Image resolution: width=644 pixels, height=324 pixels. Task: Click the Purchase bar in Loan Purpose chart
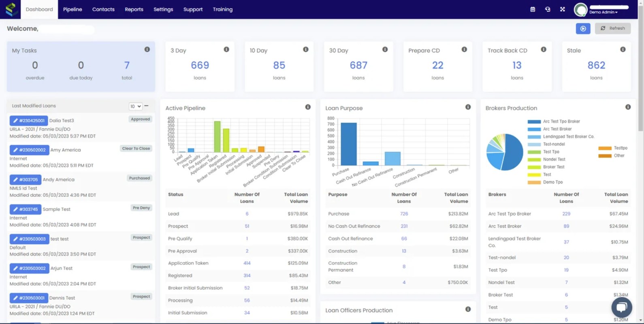tap(349, 144)
